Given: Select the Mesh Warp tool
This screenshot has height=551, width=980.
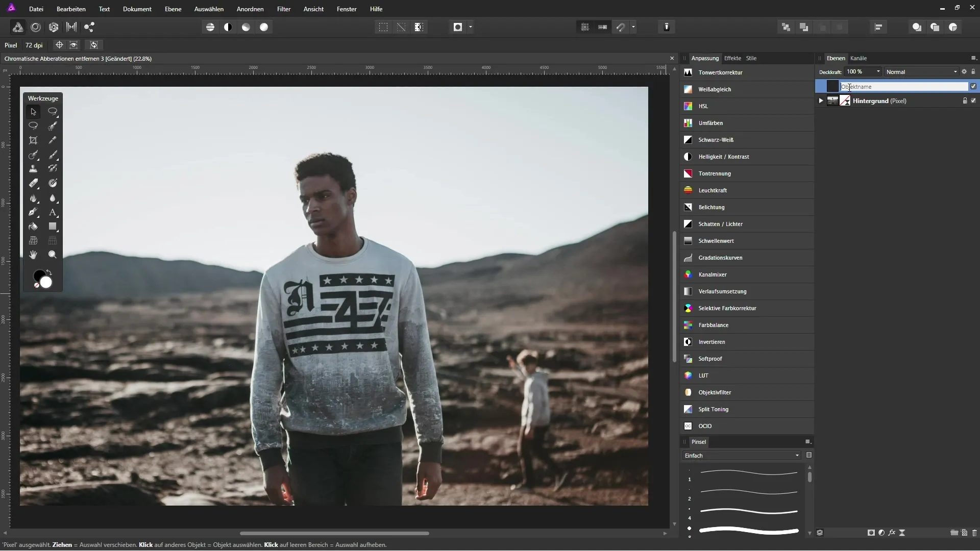Looking at the screenshot, I should (33, 240).
